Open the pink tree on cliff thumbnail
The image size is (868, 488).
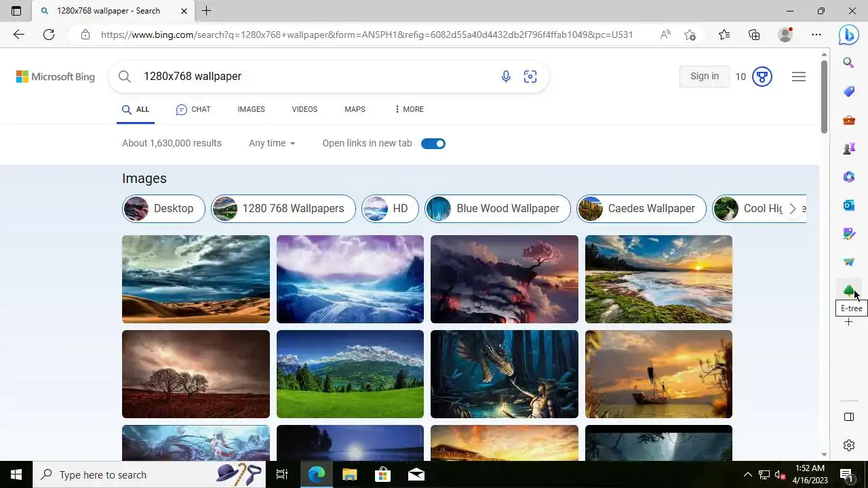coord(505,279)
